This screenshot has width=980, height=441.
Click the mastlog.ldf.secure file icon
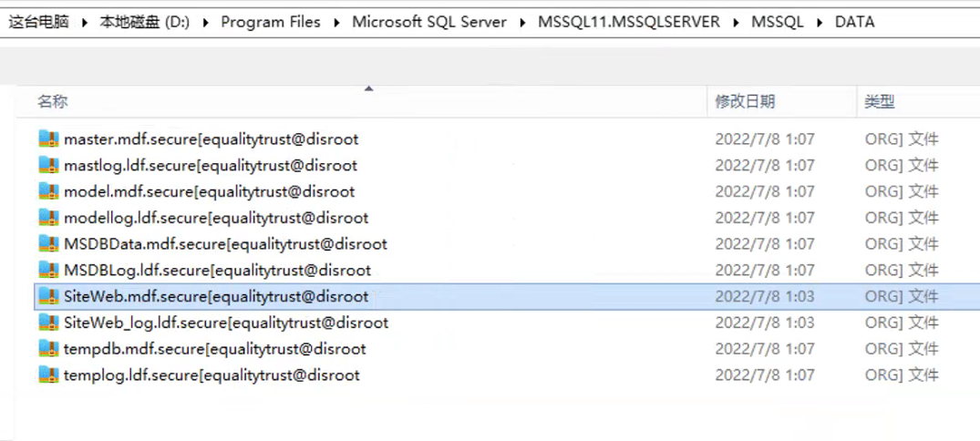pos(48,166)
